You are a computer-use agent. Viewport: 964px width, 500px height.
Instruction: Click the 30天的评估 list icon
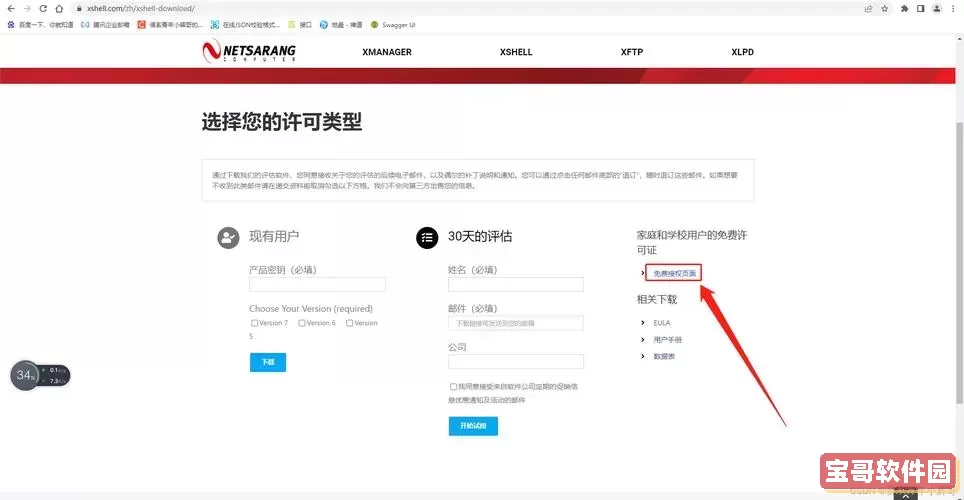[427, 237]
